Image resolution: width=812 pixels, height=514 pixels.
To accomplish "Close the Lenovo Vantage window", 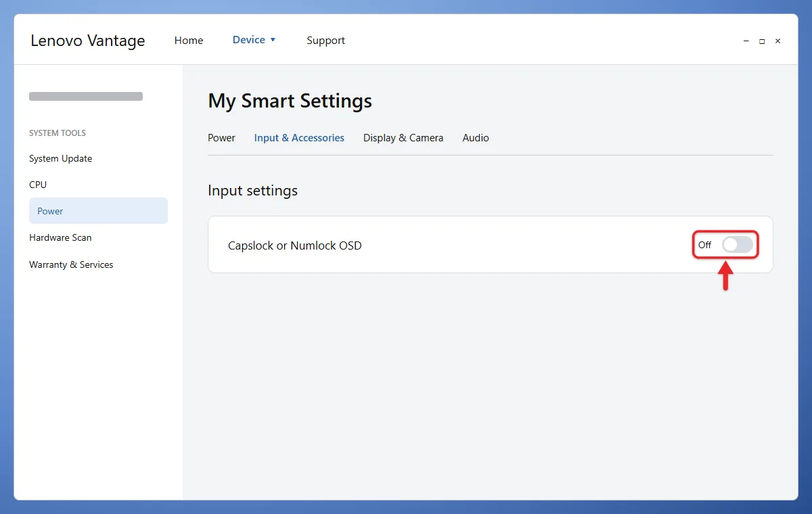I will tap(777, 41).
